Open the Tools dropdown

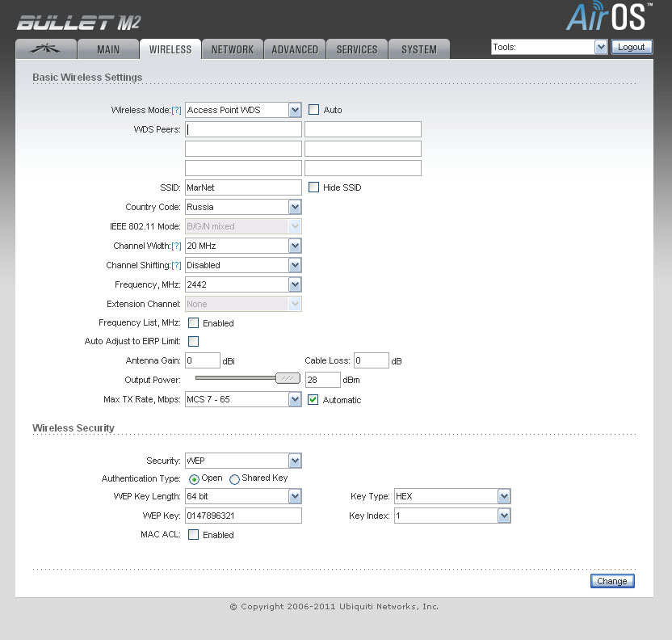[x=549, y=47]
